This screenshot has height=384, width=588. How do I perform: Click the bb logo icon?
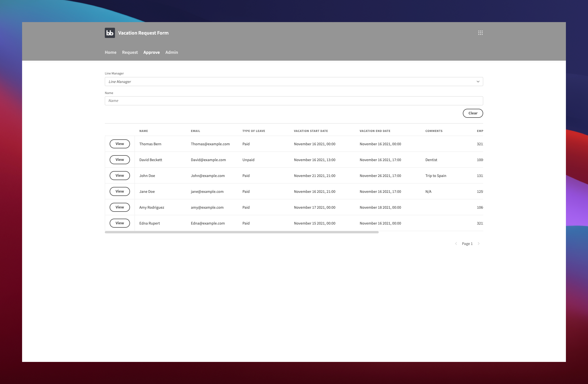tap(110, 33)
